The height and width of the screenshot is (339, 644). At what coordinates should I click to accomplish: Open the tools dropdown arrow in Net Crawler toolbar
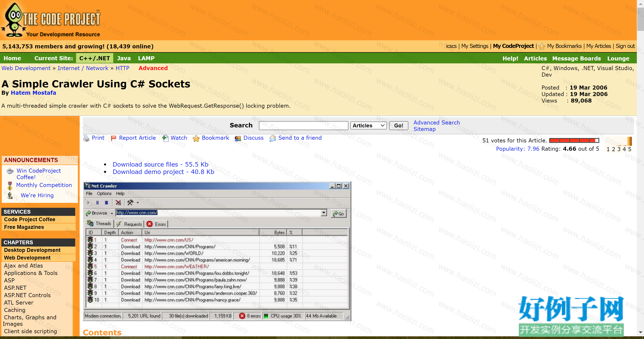click(x=137, y=203)
